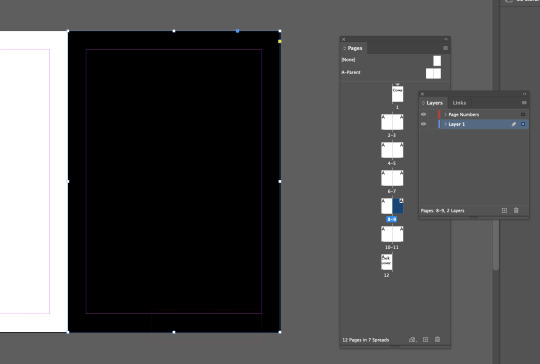Click the bottom-right corner handle of black frame
540x364 pixels.
tap(280, 332)
